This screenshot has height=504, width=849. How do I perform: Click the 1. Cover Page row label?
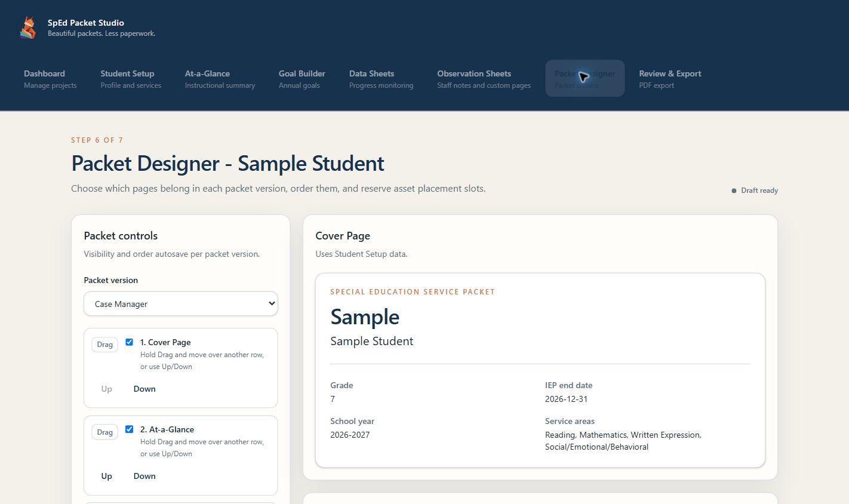click(165, 342)
